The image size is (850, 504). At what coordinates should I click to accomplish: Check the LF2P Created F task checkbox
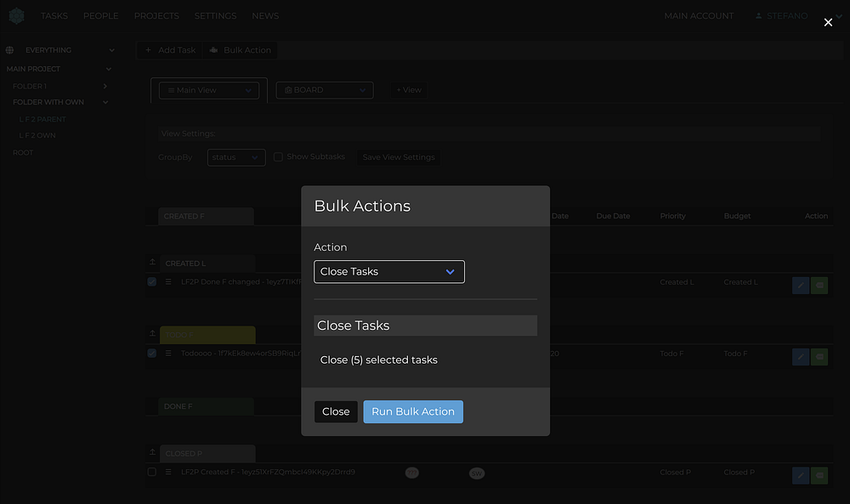tap(152, 472)
